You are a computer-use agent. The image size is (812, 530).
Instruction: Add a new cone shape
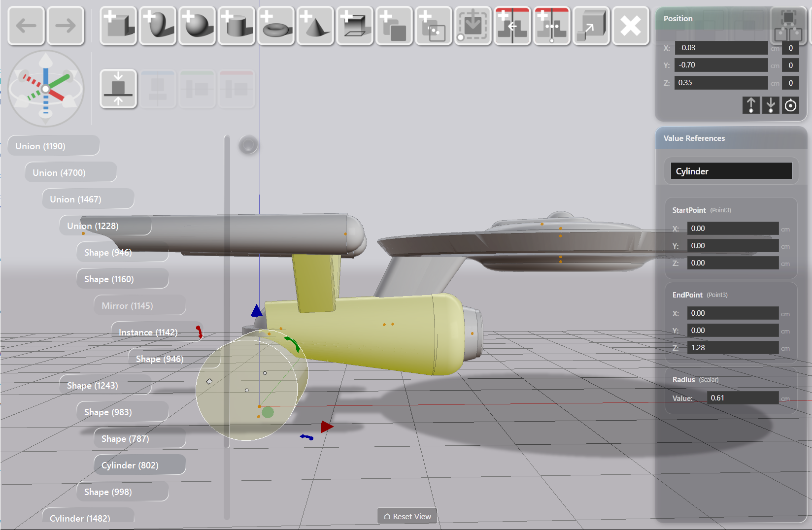[315, 26]
